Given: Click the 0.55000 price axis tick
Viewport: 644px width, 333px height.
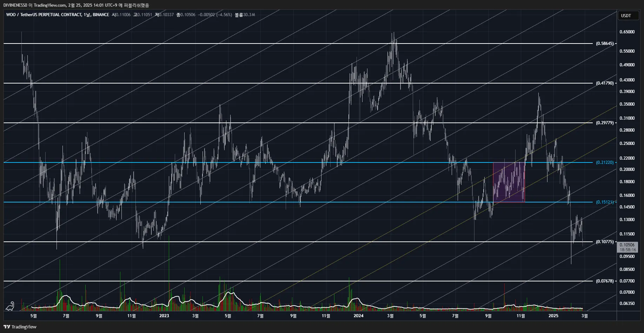Looking at the screenshot, I should coord(627,51).
